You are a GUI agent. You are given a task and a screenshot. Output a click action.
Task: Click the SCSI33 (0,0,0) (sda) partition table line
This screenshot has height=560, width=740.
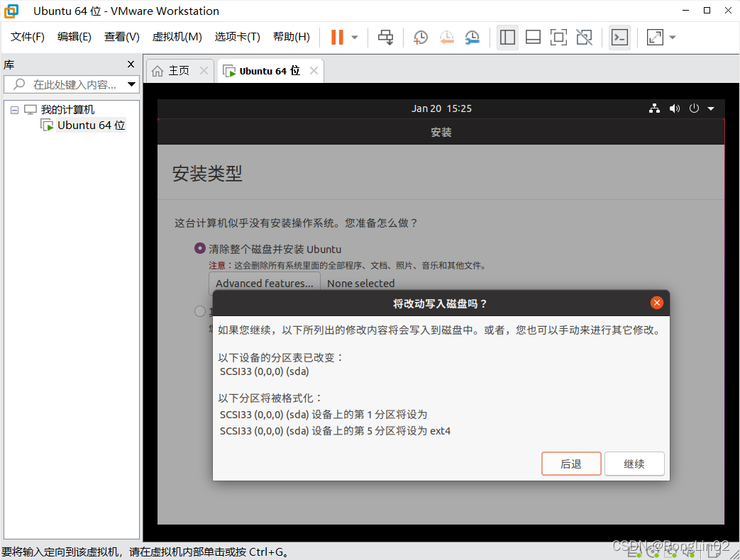264,371
